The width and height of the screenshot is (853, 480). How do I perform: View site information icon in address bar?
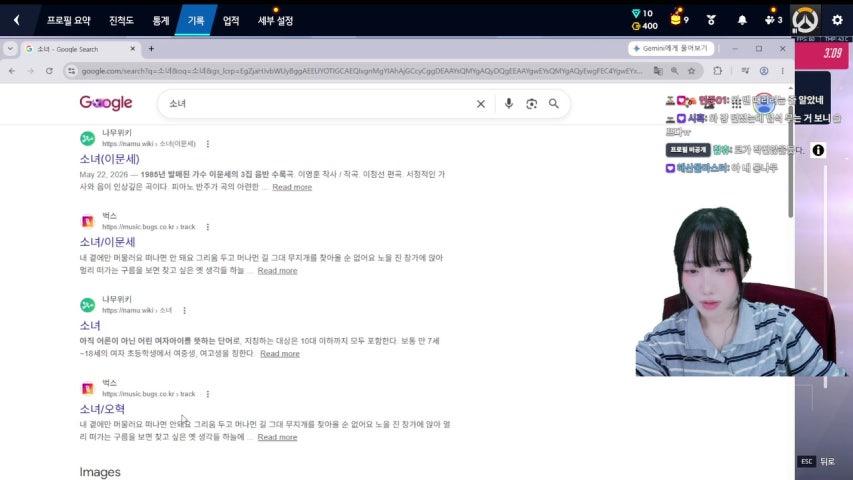click(x=71, y=71)
